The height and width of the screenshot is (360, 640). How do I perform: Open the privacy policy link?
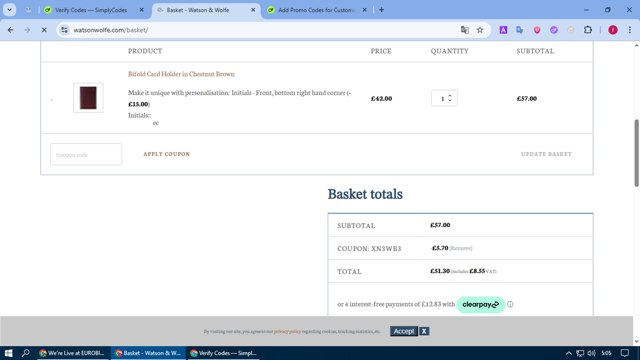[287, 331]
